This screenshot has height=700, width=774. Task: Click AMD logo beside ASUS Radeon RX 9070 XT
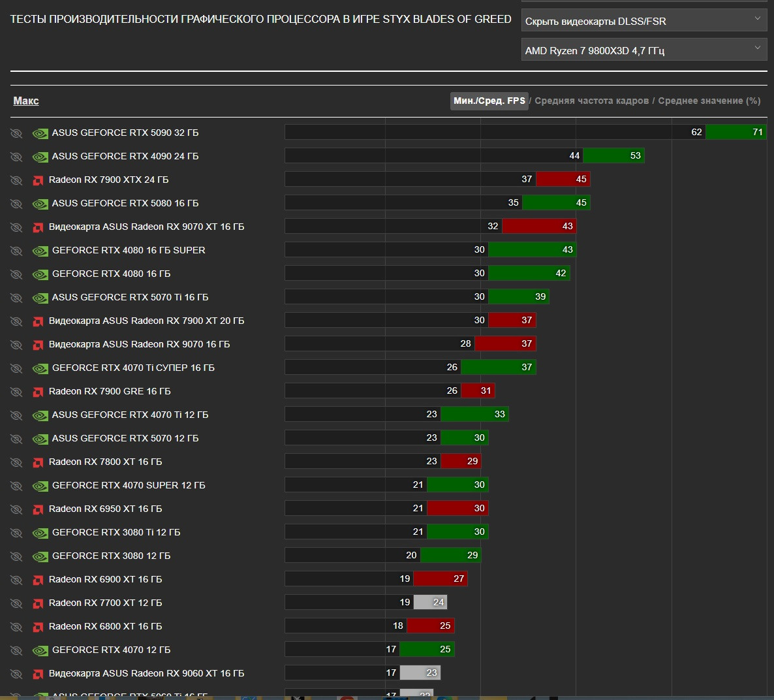click(x=38, y=227)
